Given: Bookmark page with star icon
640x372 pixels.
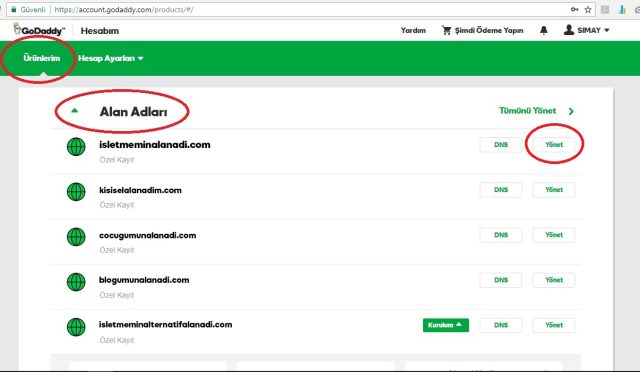Looking at the screenshot, I should [588, 9].
